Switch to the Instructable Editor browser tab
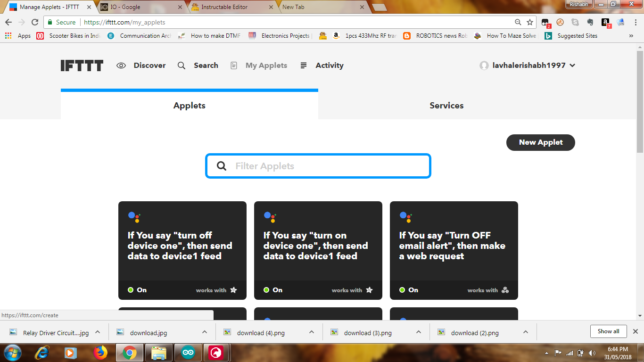 coord(232,7)
